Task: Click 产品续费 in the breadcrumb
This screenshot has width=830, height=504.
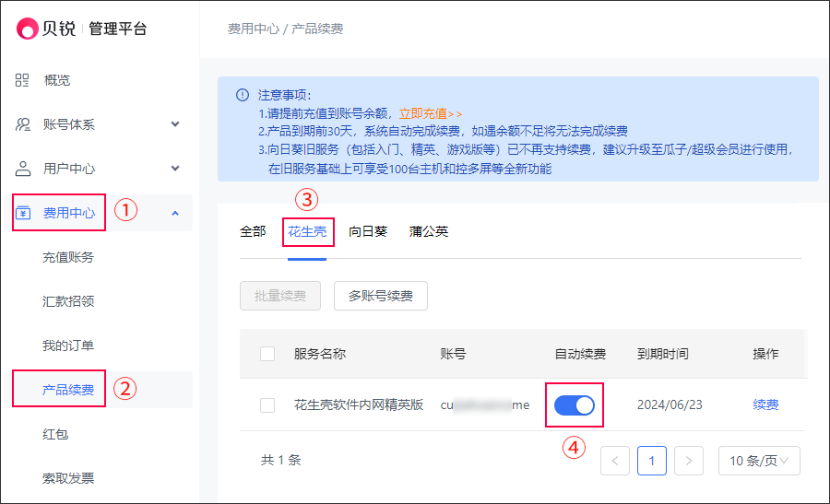Action: 317,29
